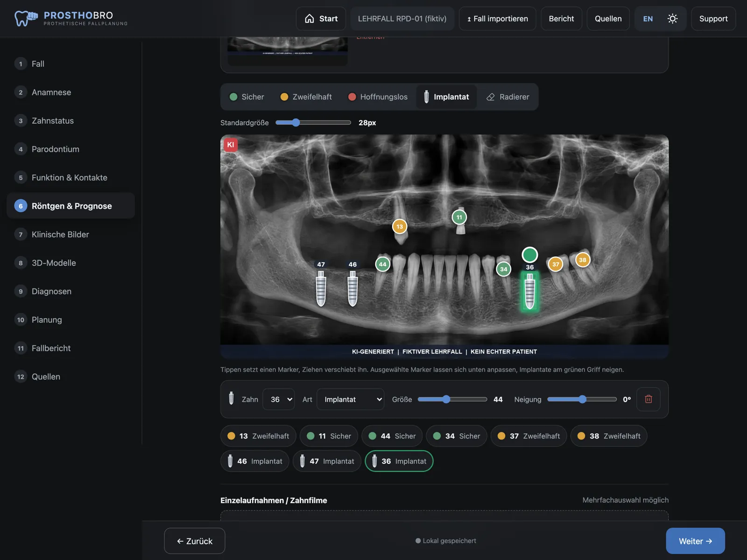Switch language with the EN toggle
This screenshot has width=747, height=560.
click(x=648, y=19)
